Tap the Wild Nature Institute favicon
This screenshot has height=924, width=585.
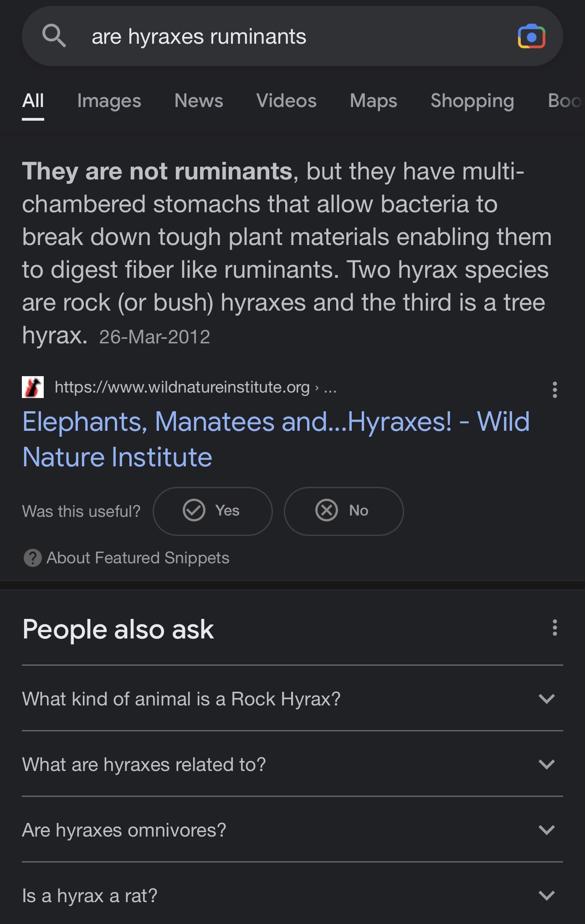click(33, 387)
